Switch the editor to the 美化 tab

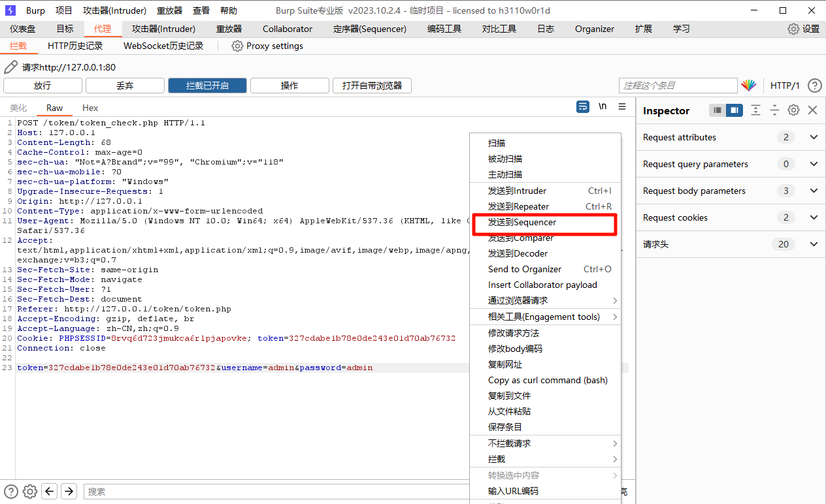pyautogui.click(x=18, y=108)
